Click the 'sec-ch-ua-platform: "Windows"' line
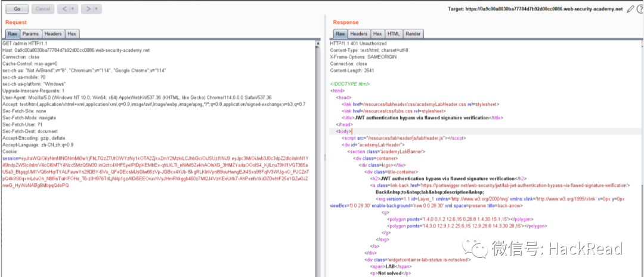This screenshot has width=644, height=277. click(x=35, y=84)
